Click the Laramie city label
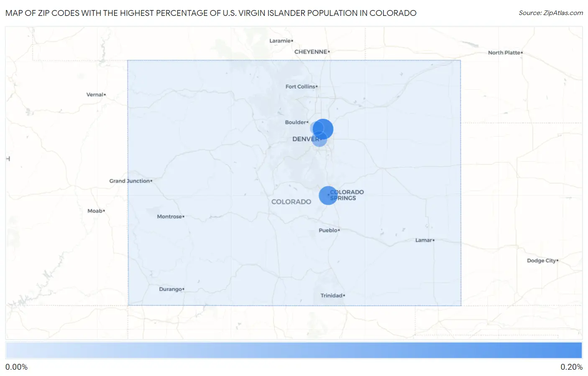 coord(280,41)
